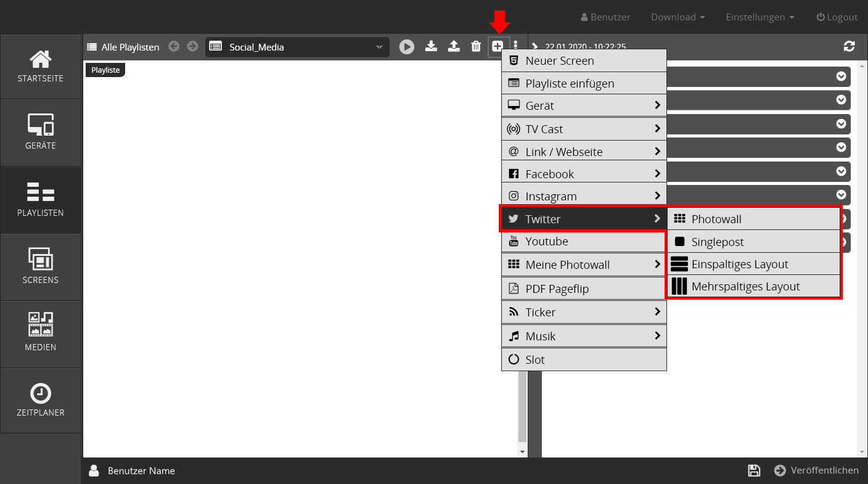This screenshot has width=868, height=484.
Task: Select the Twitter menu entry
Action: (x=584, y=219)
